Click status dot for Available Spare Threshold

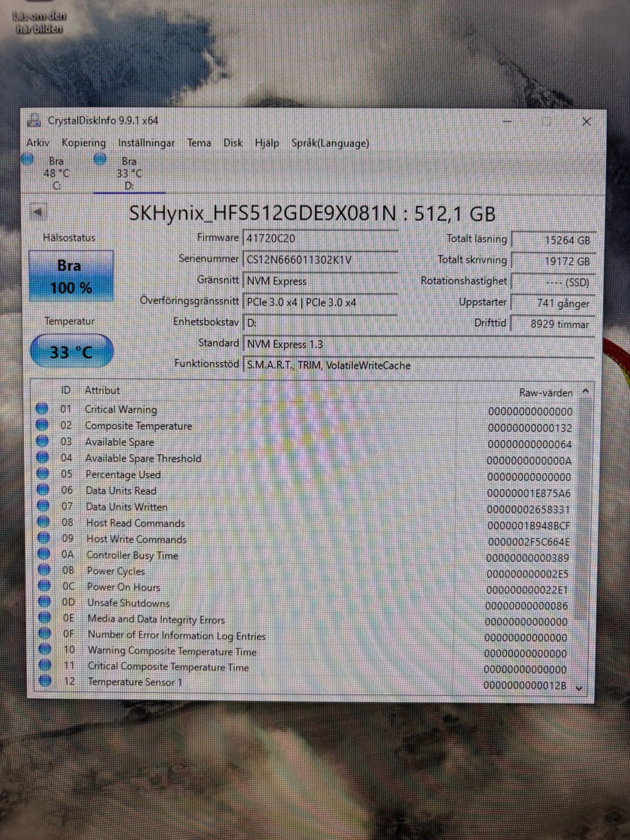[x=43, y=457]
